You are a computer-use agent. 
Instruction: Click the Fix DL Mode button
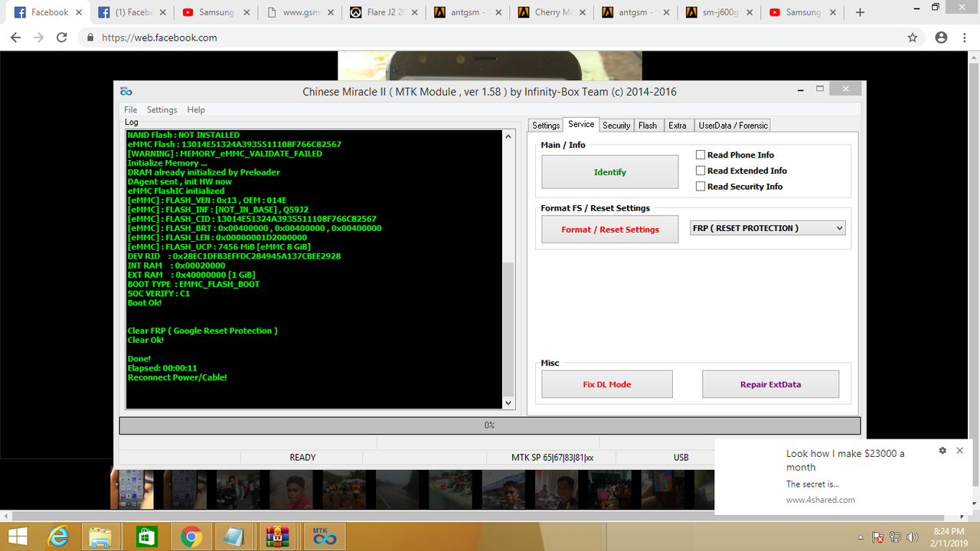pyautogui.click(x=607, y=384)
